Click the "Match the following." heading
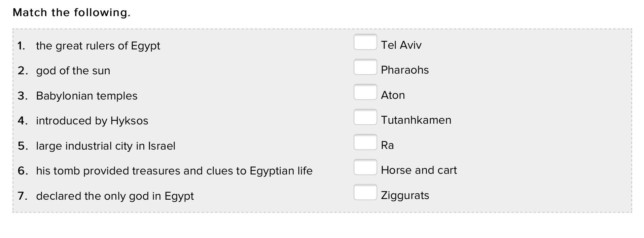 click(71, 13)
